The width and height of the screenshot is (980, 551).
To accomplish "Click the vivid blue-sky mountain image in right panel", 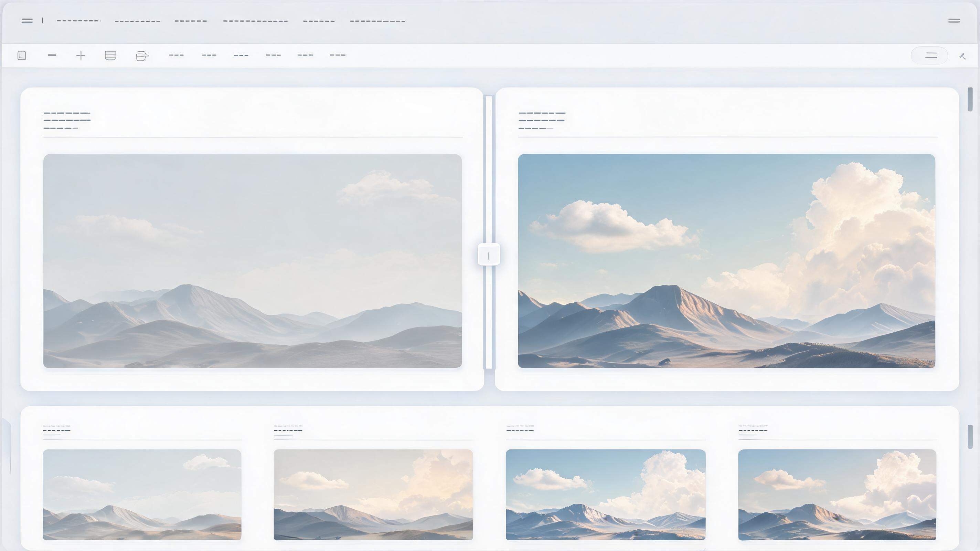I will click(726, 261).
